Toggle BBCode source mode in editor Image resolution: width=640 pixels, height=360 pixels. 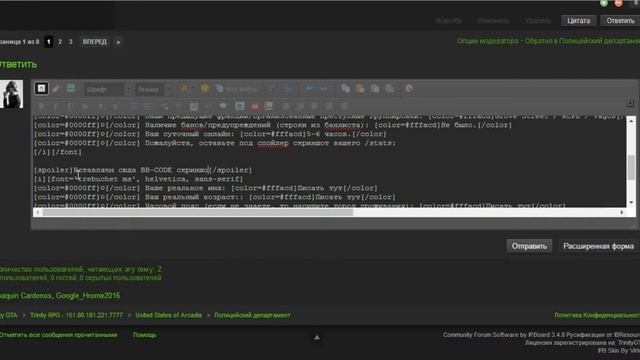click(41, 89)
